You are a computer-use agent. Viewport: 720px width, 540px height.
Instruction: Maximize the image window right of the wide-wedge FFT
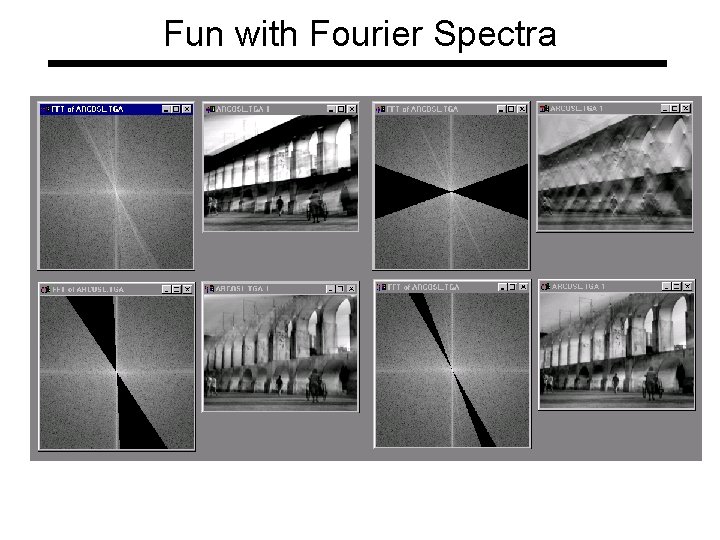(341, 289)
